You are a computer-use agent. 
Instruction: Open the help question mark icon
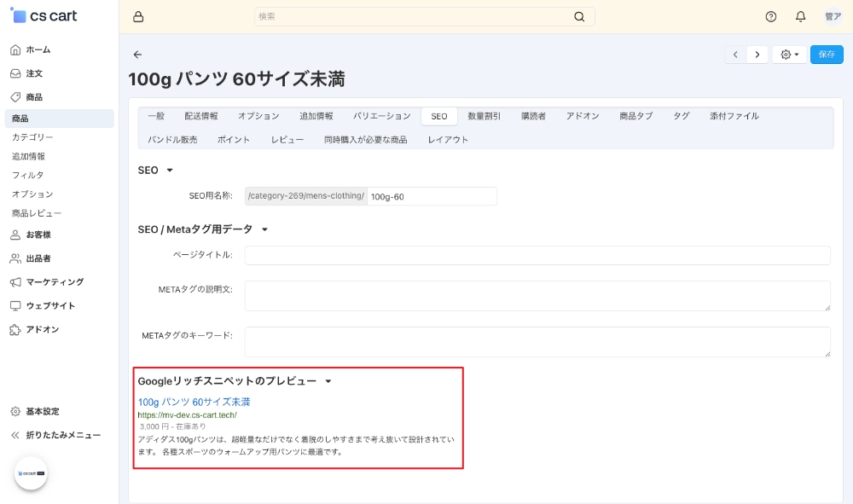[771, 17]
